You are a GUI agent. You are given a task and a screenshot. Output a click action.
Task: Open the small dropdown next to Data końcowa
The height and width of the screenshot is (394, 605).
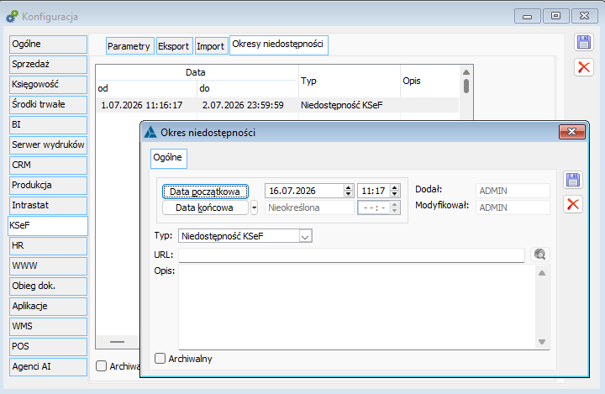(254, 208)
